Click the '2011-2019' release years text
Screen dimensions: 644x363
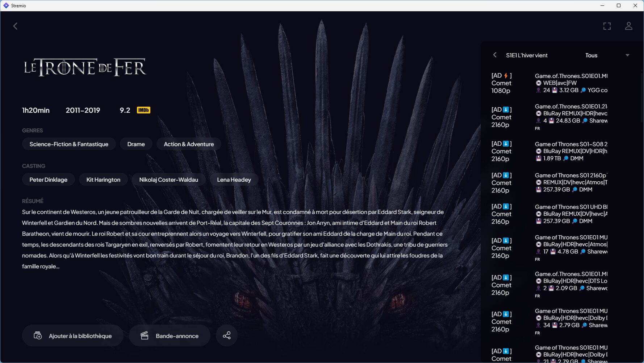click(83, 110)
